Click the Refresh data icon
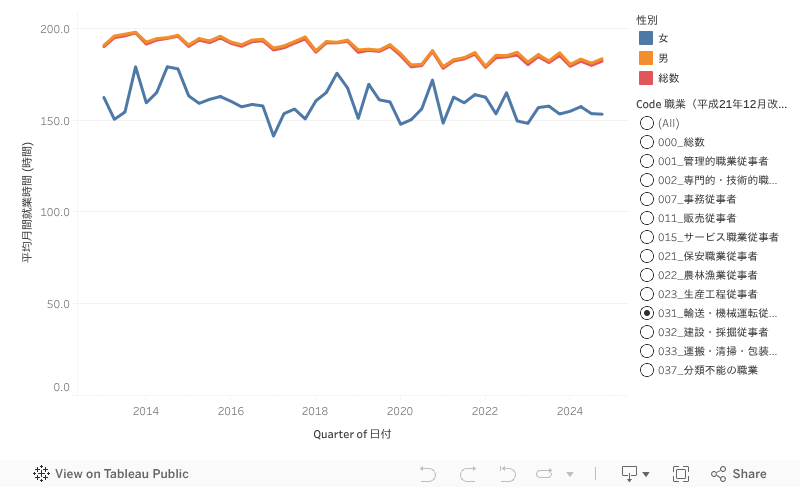Viewport: 800px width, 487px height. (546, 474)
